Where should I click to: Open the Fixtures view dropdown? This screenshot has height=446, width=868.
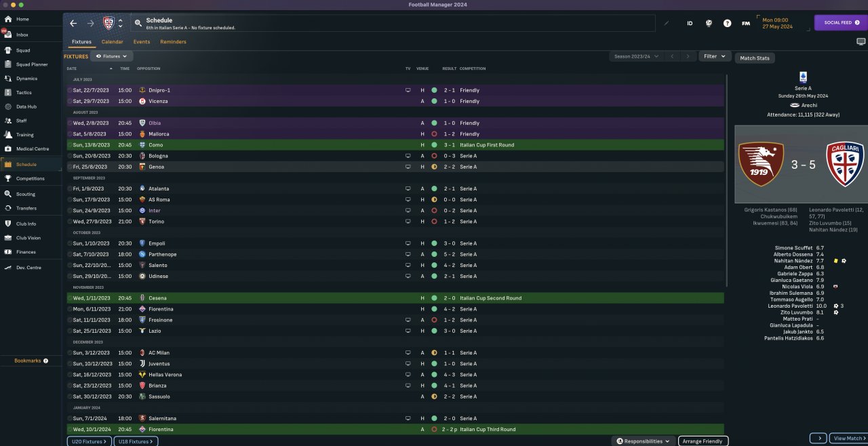(112, 56)
